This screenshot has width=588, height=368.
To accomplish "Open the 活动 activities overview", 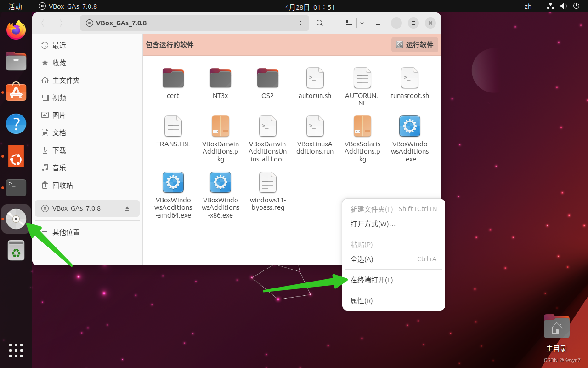I will pos(15,6).
